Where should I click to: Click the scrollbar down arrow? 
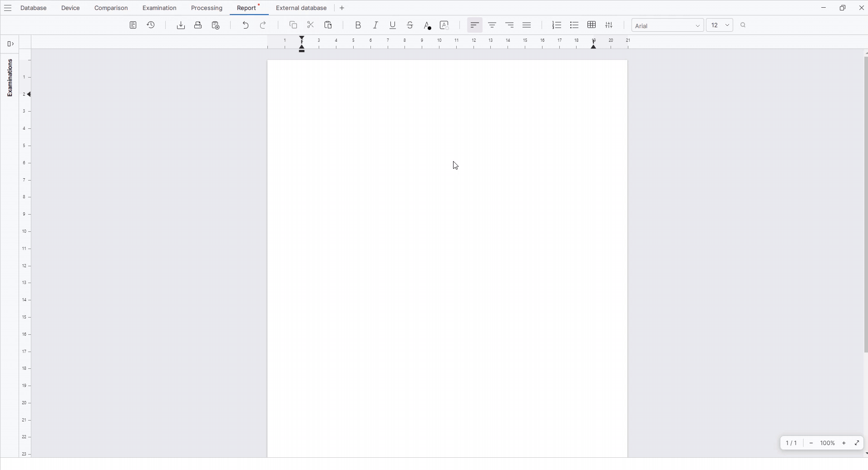[866, 454]
